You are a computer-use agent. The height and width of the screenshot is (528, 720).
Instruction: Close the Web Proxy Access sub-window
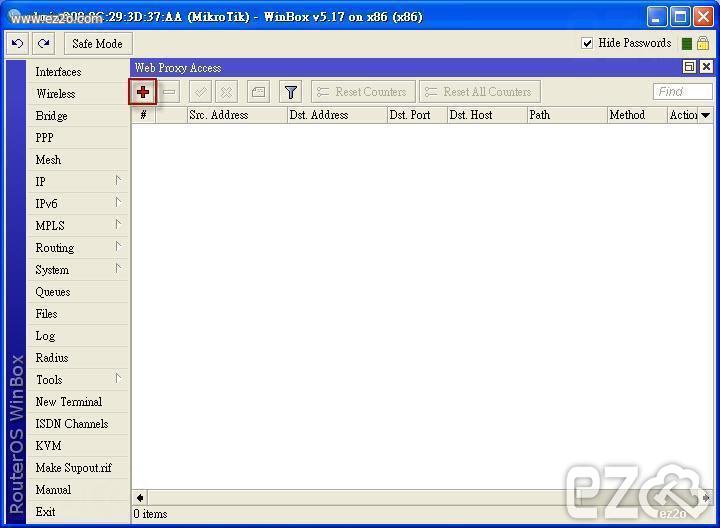(x=706, y=67)
